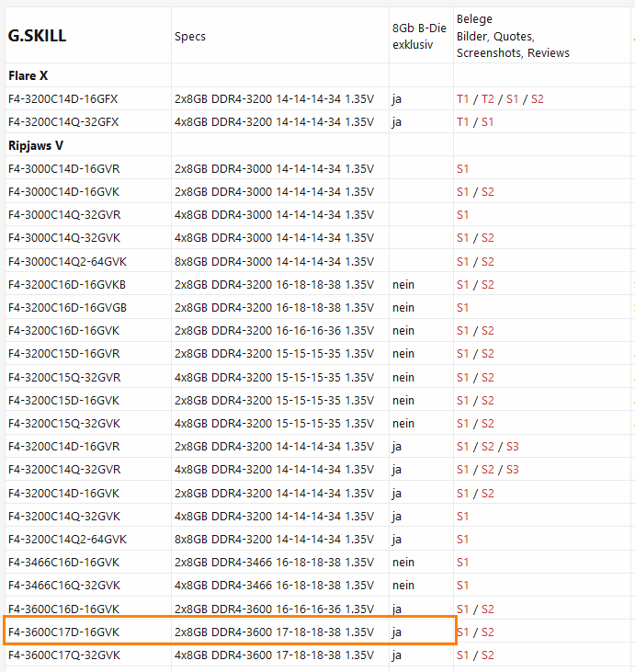Screen dimensions: 635x672
Task: View the S2 source for F4-3200C14D-16GVK
Action: 488,494
